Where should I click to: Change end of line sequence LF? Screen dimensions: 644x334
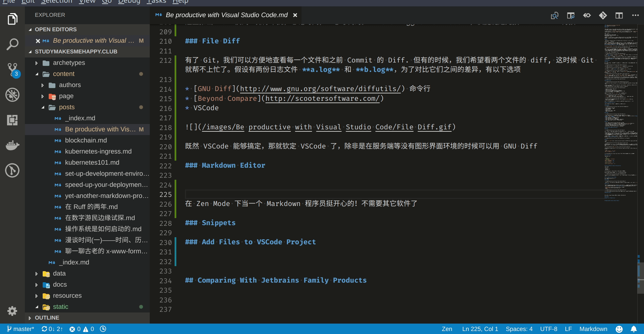(x=568, y=329)
